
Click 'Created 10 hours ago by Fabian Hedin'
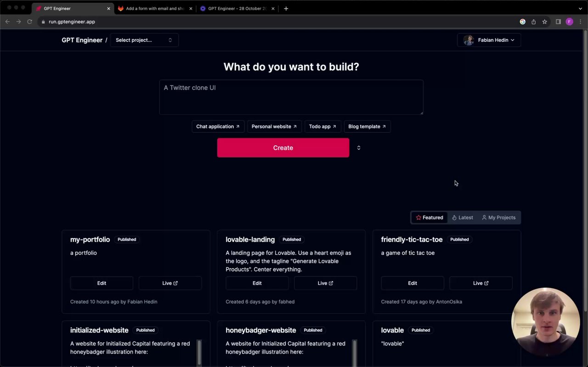coord(114,302)
